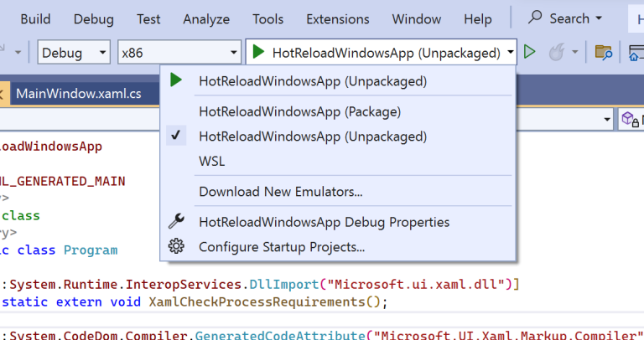Click the folder search icon in toolbar
Image resolution: width=644 pixels, height=340 pixels.
pyautogui.click(x=603, y=52)
